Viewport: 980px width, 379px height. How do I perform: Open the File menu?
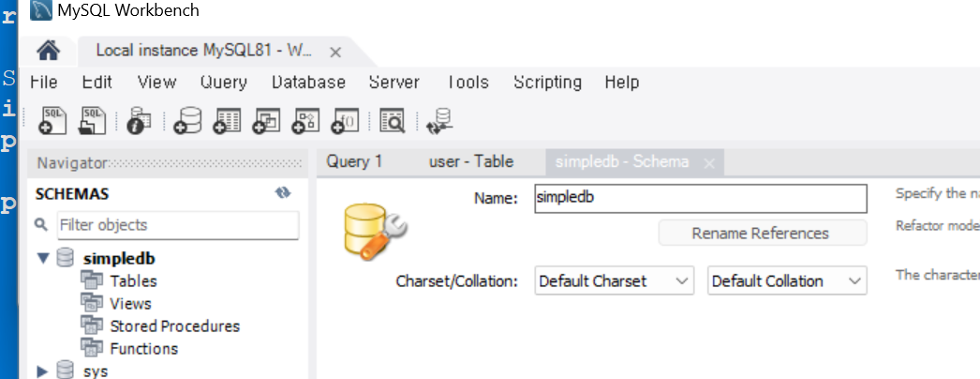[x=44, y=82]
